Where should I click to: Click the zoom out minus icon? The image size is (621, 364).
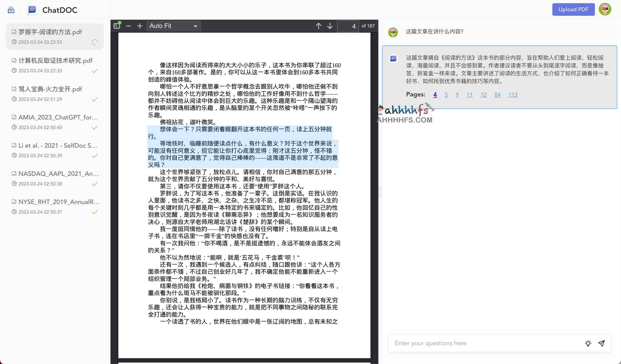[128, 25]
